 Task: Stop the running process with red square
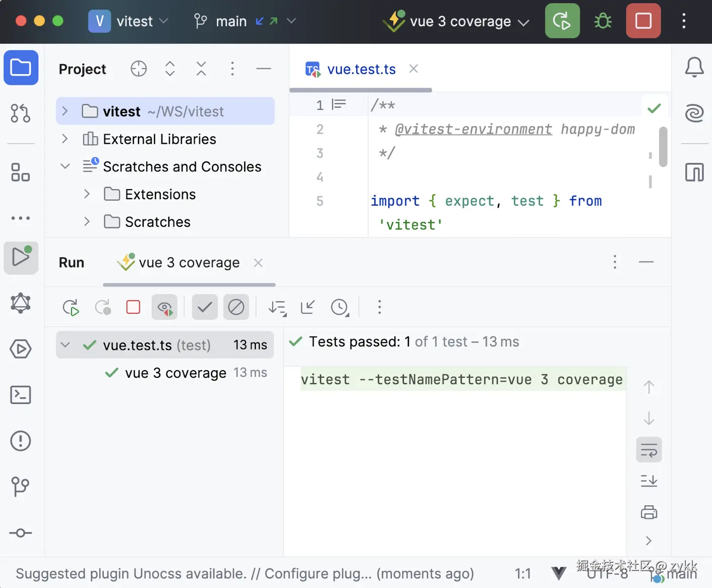(643, 21)
